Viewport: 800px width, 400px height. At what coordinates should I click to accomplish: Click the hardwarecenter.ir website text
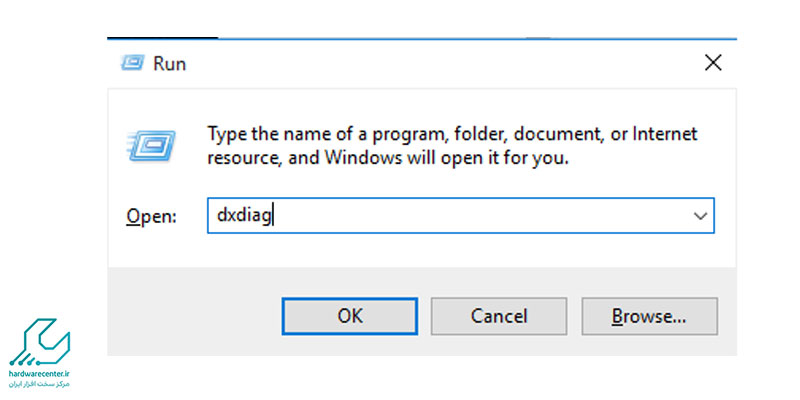pos(42,374)
